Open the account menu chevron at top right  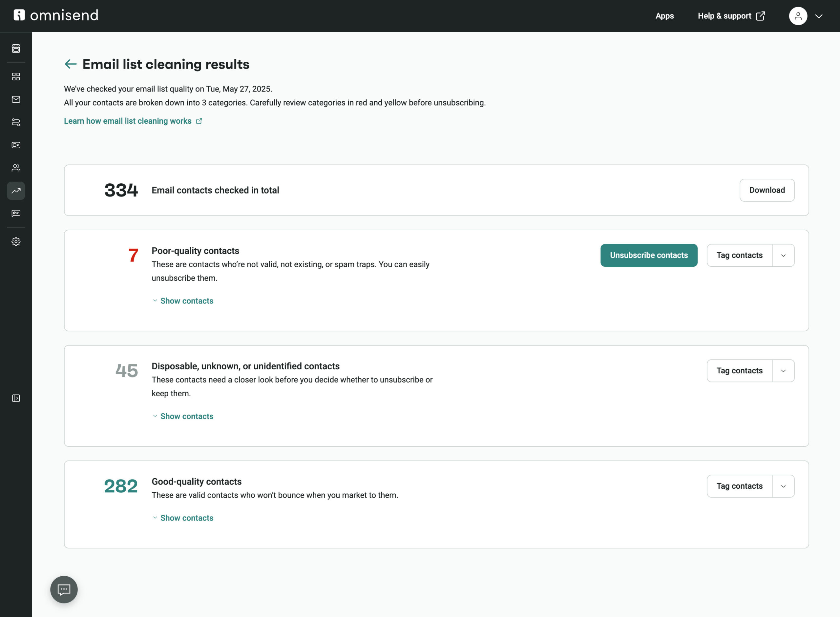point(819,16)
